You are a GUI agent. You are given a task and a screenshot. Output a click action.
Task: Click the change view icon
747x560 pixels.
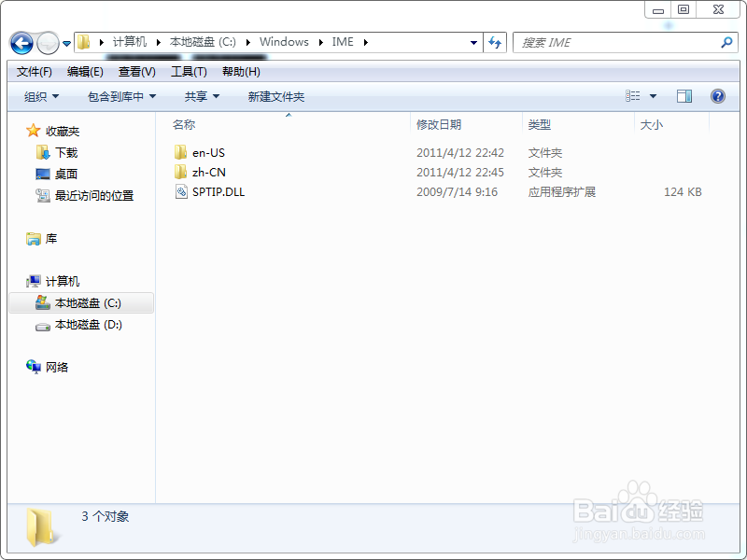633,96
